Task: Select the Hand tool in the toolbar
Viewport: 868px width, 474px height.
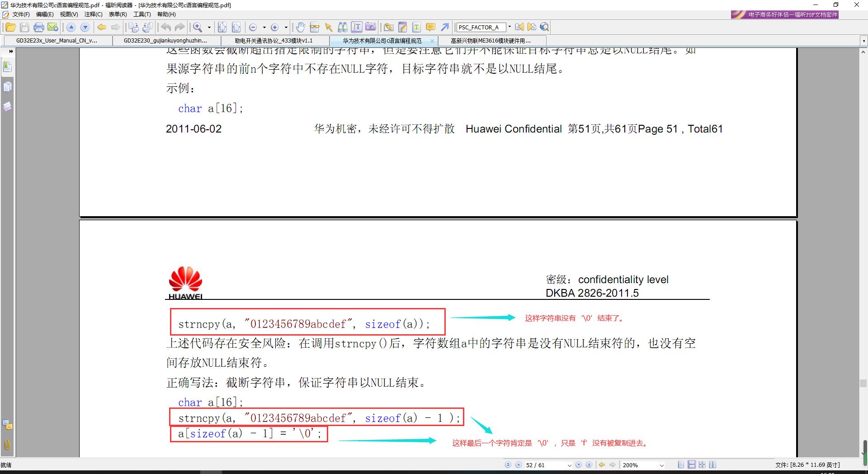Action: coord(301,27)
